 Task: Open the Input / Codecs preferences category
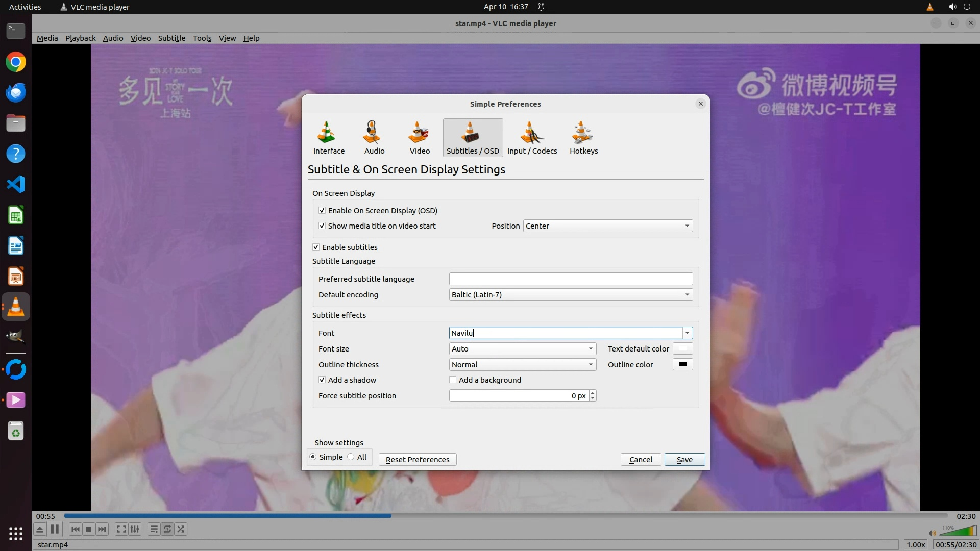[x=532, y=138]
